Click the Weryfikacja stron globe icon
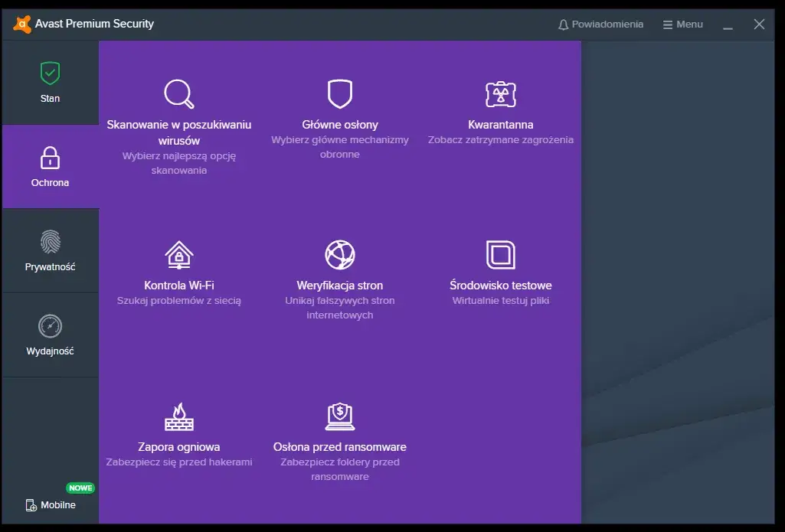This screenshot has height=532, width=785. tap(340, 255)
